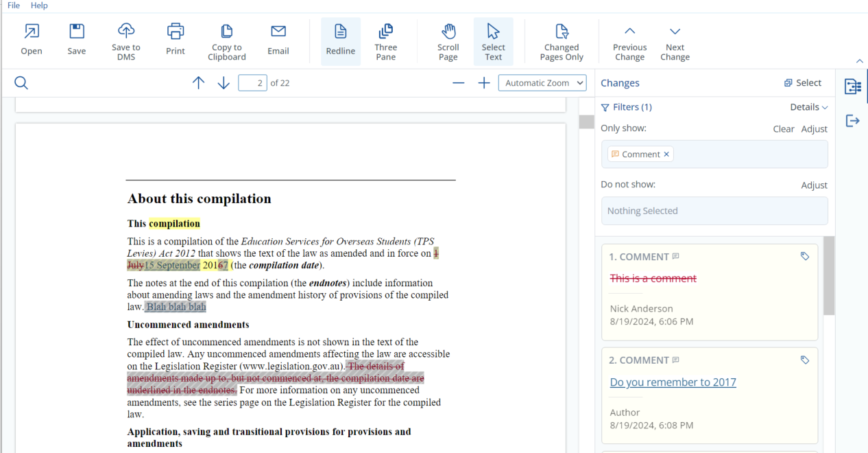Open the Changes panel sidebar icon
Viewport: 868px width, 453px height.
click(852, 86)
